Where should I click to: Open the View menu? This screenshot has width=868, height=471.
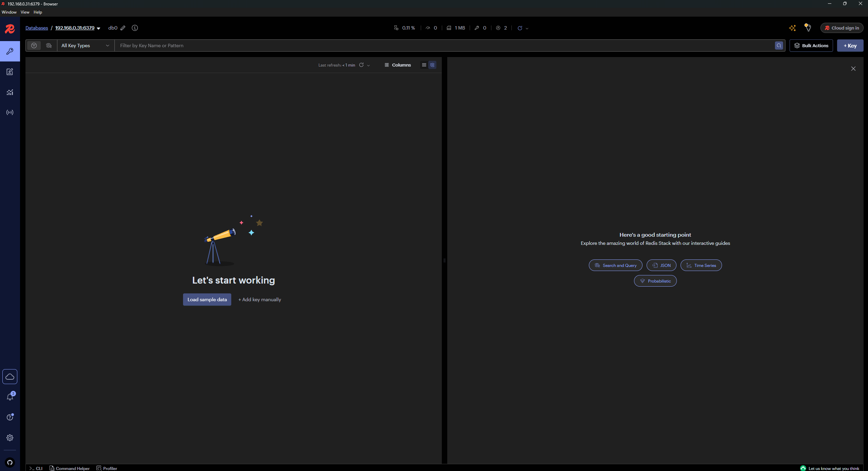pyautogui.click(x=25, y=12)
